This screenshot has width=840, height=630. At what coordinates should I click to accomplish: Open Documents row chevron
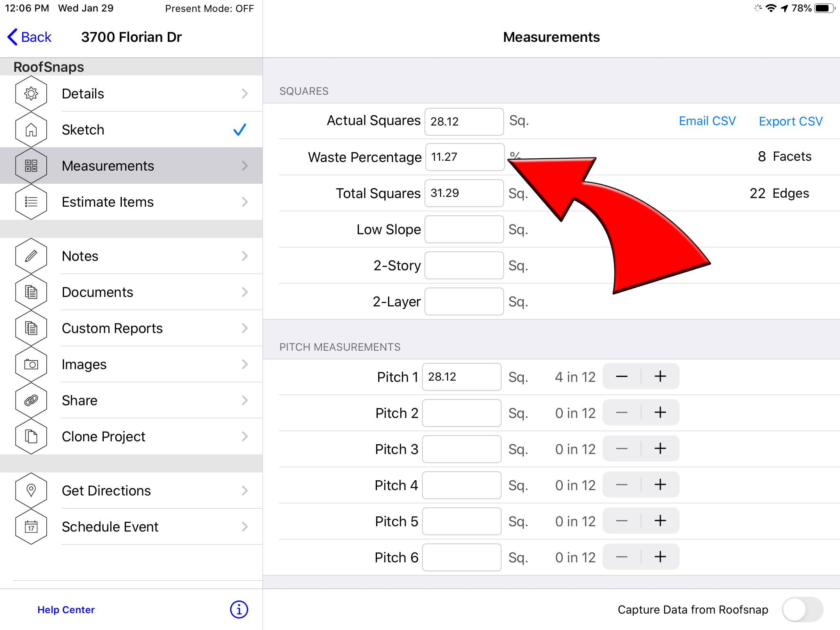pos(245,292)
